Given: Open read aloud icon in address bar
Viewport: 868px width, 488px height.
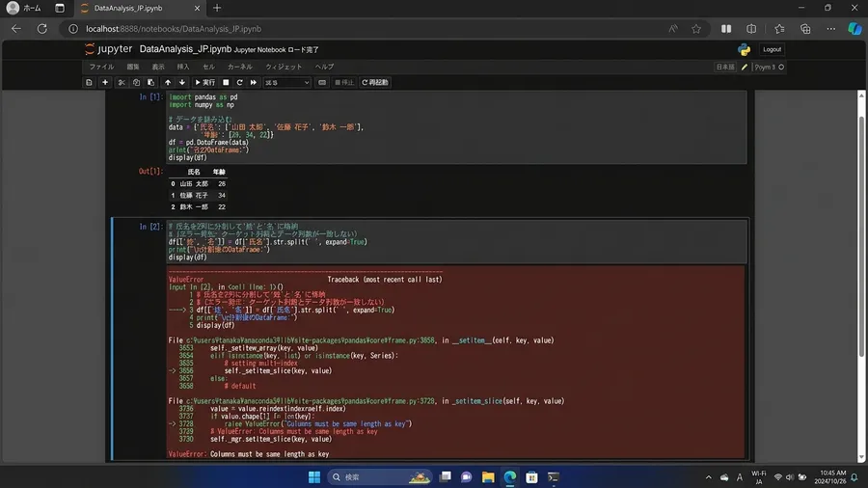Looking at the screenshot, I should coord(673,29).
